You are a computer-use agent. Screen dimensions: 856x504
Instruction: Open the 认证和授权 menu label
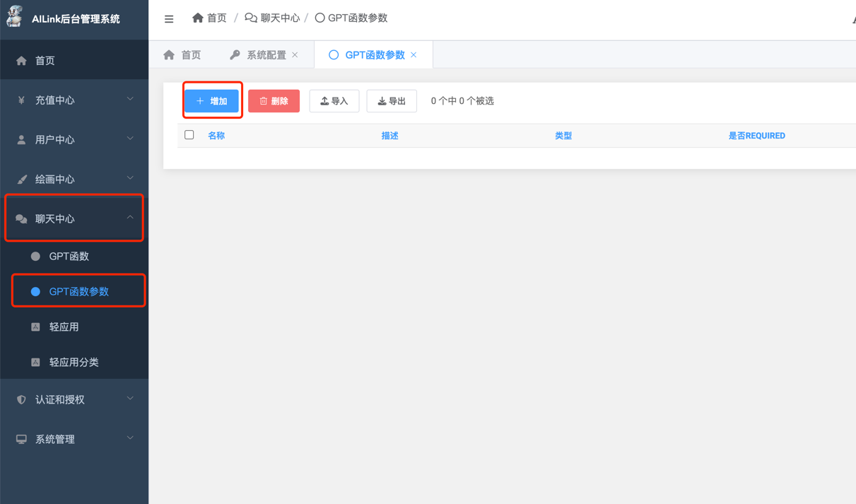point(60,400)
